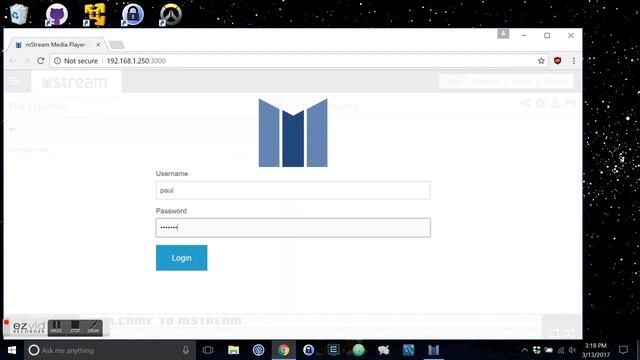This screenshot has width=640, height=360.
Task: Open the Chrome profile button
Action: point(503,34)
